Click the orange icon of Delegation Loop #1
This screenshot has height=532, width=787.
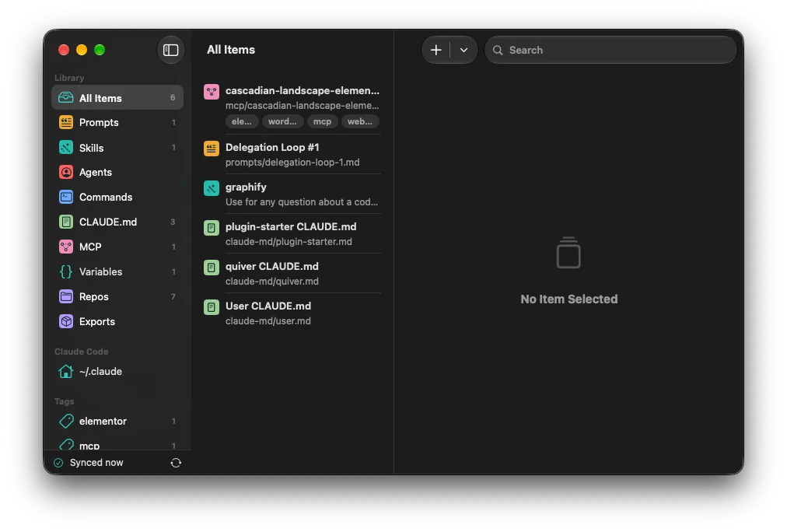[212, 148]
